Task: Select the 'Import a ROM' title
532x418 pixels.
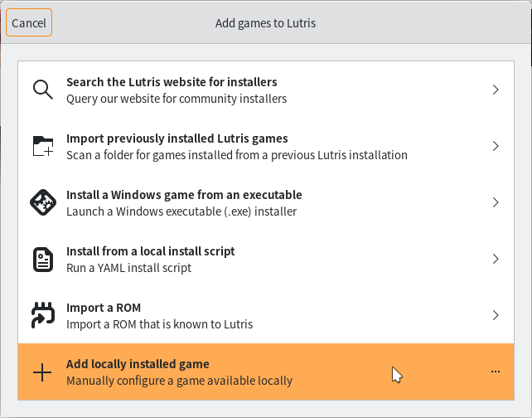Action: (x=104, y=308)
